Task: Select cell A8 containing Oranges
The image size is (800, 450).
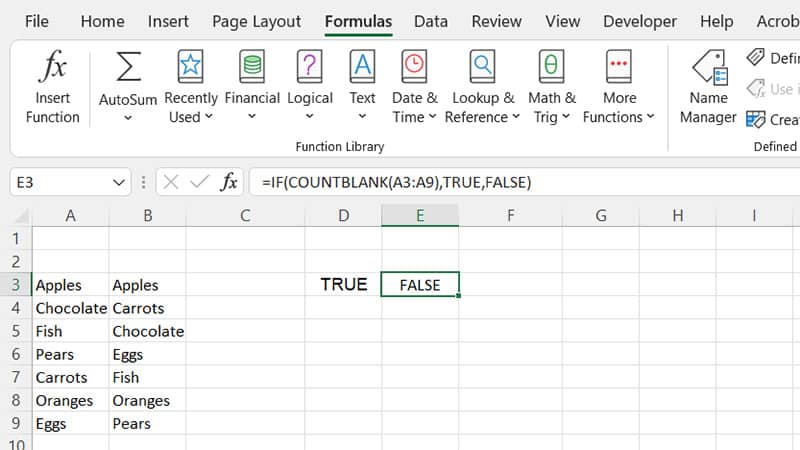Action: click(70, 401)
